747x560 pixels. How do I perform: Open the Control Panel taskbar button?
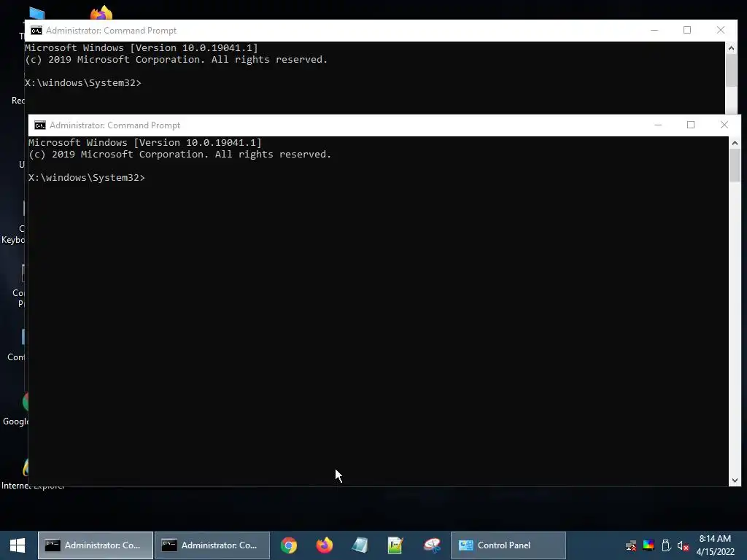pos(508,545)
